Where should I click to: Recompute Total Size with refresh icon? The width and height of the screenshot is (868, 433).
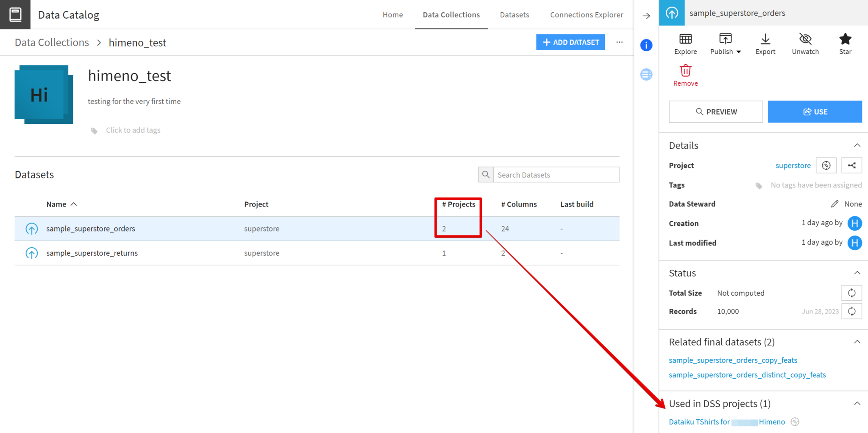coord(851,293)
